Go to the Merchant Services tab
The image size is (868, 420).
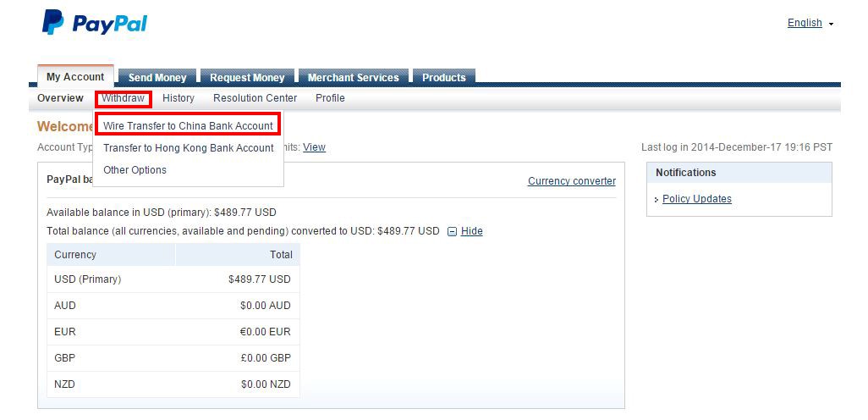[353, 78]
